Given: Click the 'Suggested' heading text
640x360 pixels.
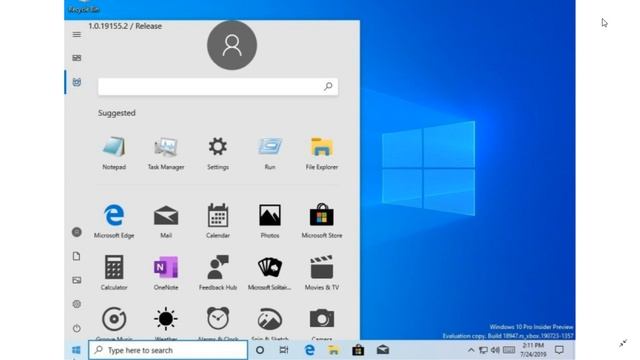Looking at the screenshot, I should [117, 113].
